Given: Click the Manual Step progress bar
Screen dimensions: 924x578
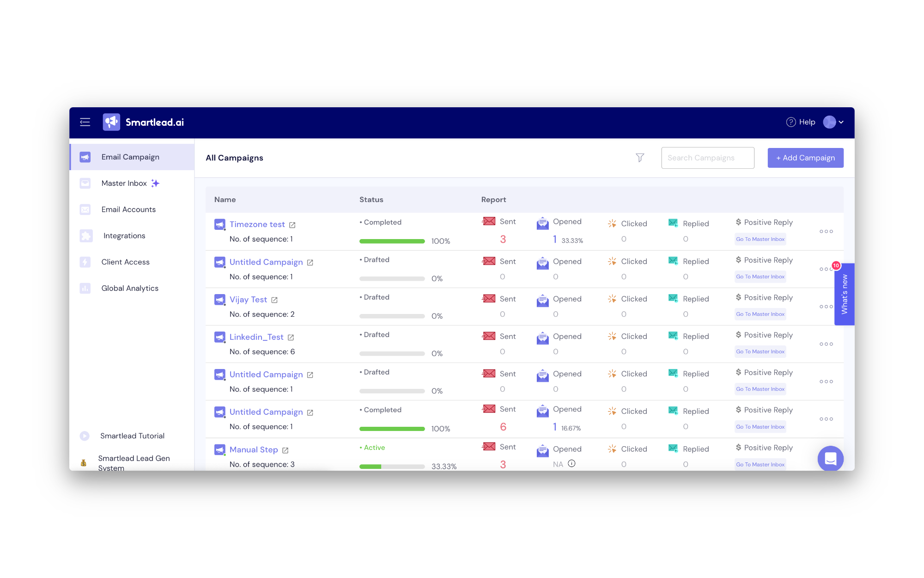Looking at the screenshot, I should (392, 466).
